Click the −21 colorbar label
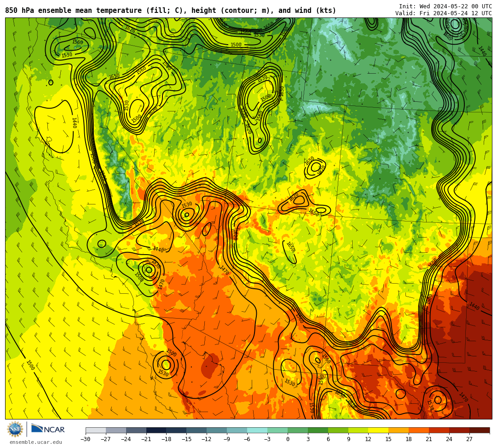This screenshot has height=448, width=497. point(146,439)
